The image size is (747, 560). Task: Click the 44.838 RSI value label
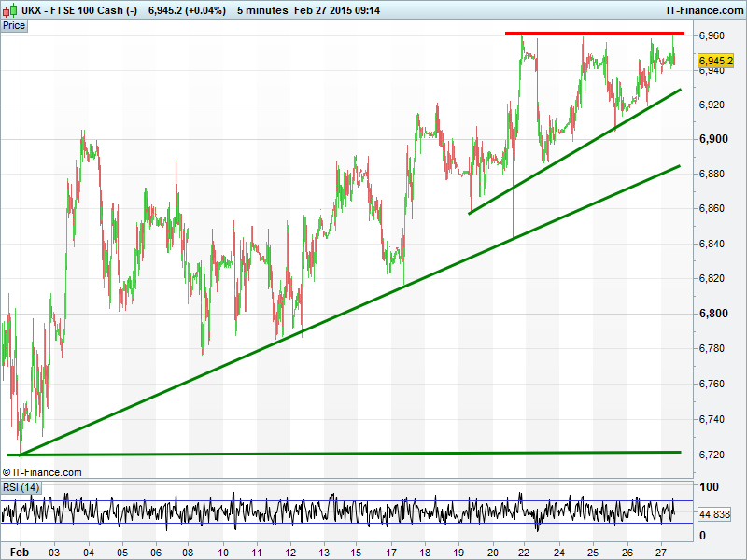714,514
